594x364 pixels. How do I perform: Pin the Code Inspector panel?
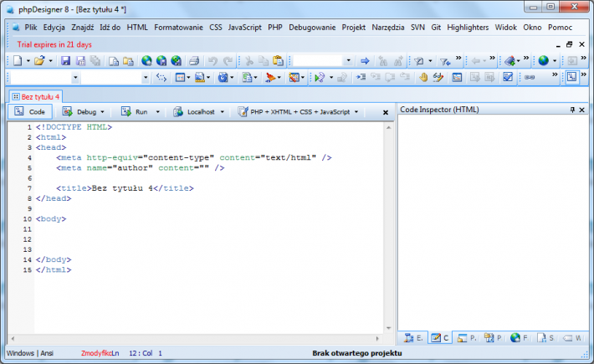click(572, 110)
